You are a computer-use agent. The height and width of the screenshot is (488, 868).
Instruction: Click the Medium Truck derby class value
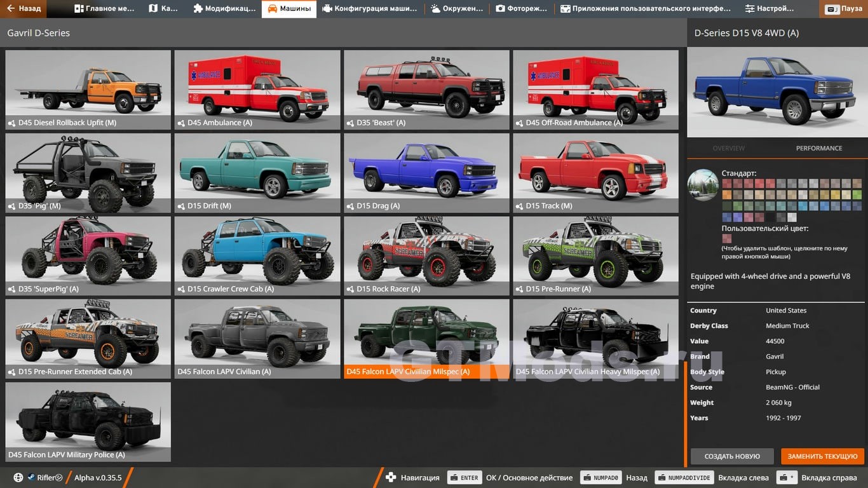[x=787, y=326]
